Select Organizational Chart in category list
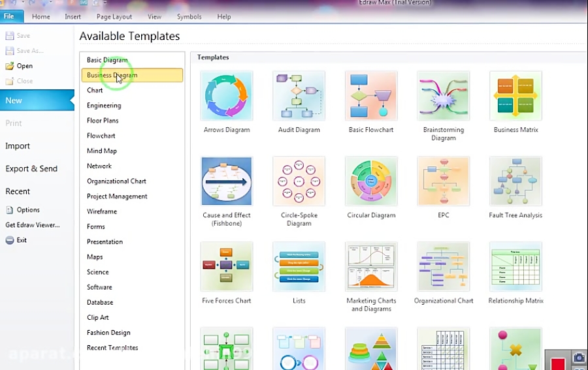 click(116, 181)
